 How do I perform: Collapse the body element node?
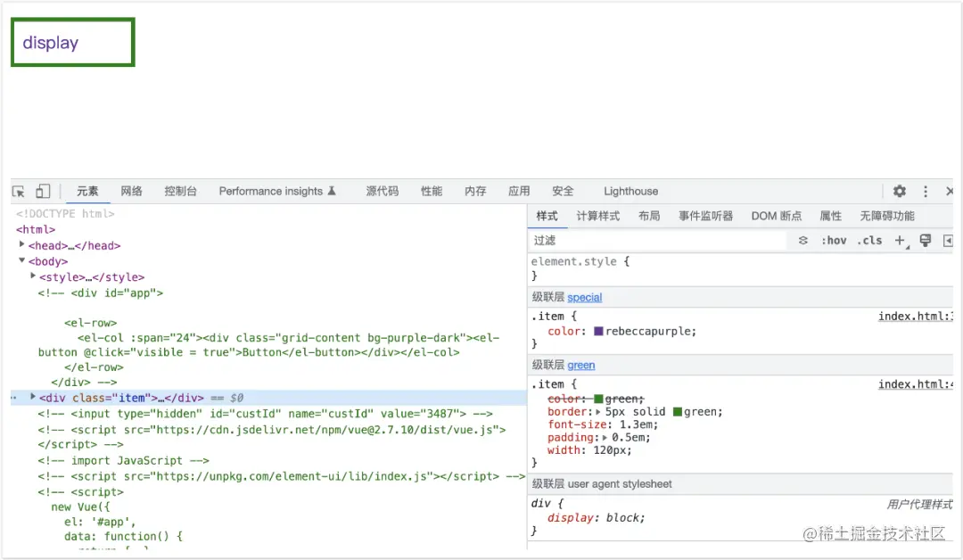pos(22,260)
